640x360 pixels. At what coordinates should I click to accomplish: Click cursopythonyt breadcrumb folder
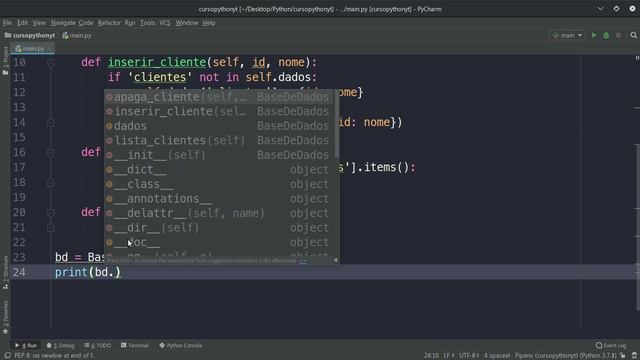(30, 36)
